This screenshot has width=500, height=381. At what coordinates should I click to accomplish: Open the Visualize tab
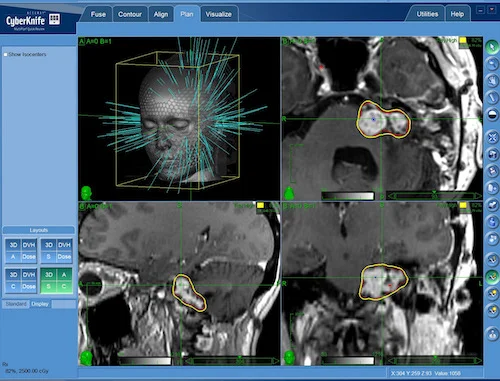pos(219,14)
